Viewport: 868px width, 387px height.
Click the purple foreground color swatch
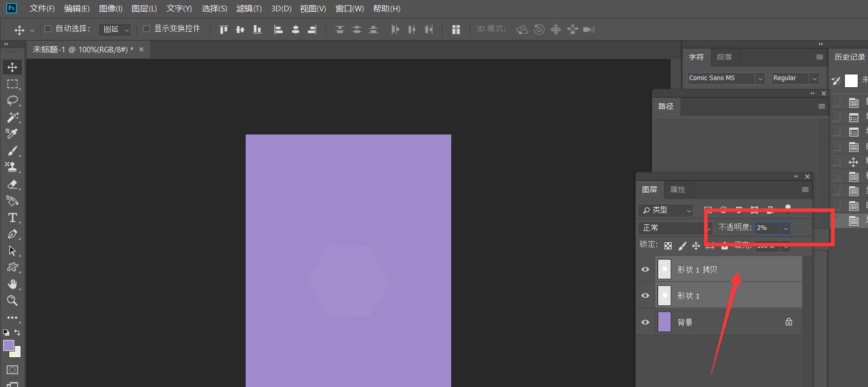(x=8, y=344)
